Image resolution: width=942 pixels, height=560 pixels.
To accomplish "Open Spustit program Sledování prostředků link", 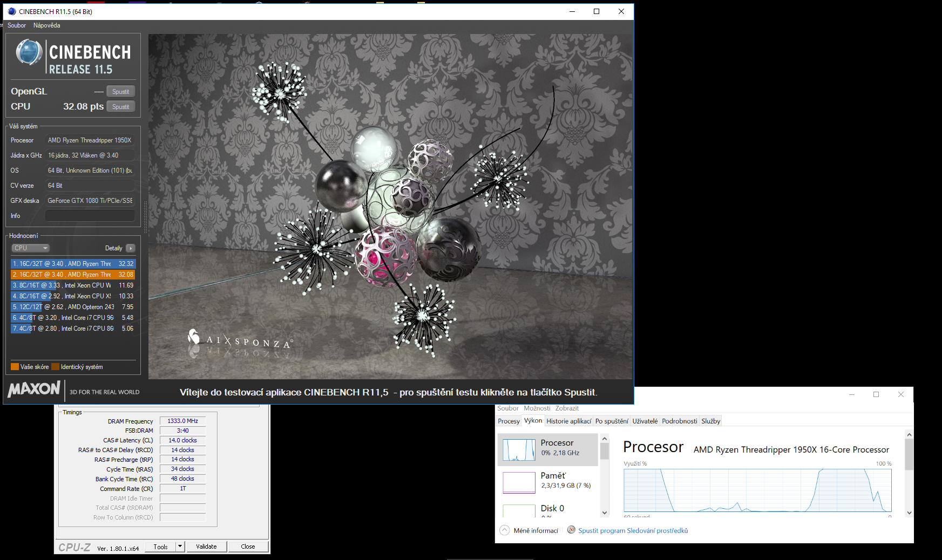I will (x=633, y=531).
